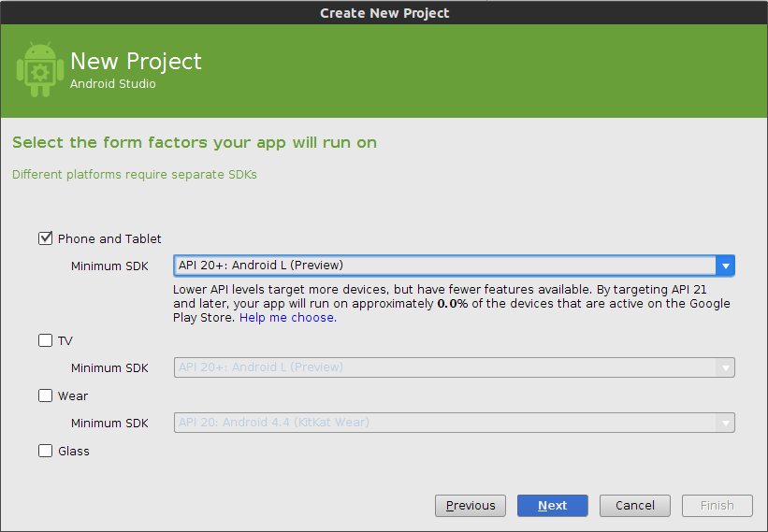The width and height of the screenshot is (768, 532).
Task: Click 'Different platforms require separate SDKs' text
Action: click(x=134, y=175)
